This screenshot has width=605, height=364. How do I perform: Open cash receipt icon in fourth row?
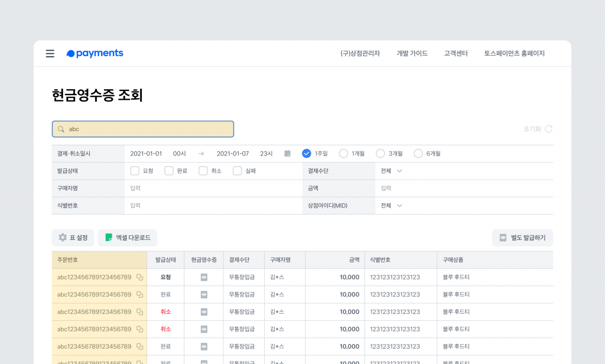[x=204, y=330]
